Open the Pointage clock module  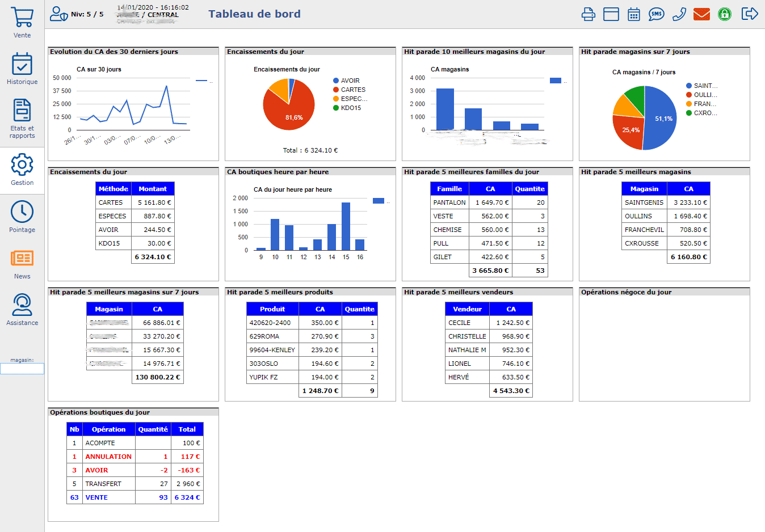pyautogui.click(x=22, y=212)
